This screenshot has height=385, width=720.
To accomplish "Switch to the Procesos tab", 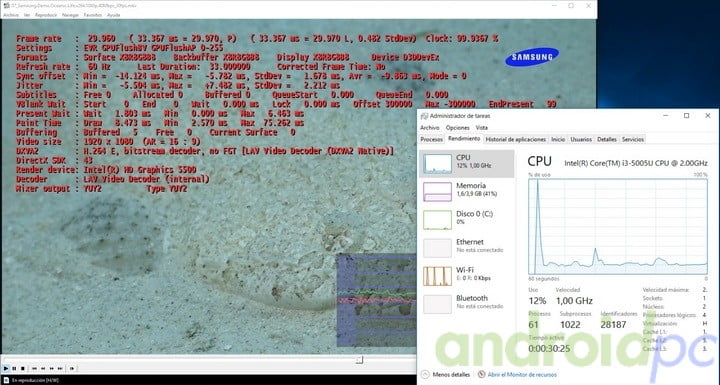I will [x=432, y=139].
